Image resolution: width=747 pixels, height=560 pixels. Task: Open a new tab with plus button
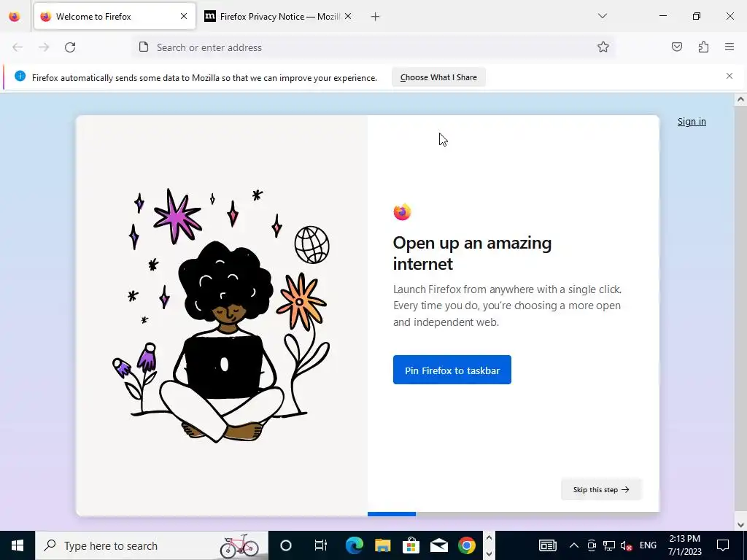[x=376, y=17]
